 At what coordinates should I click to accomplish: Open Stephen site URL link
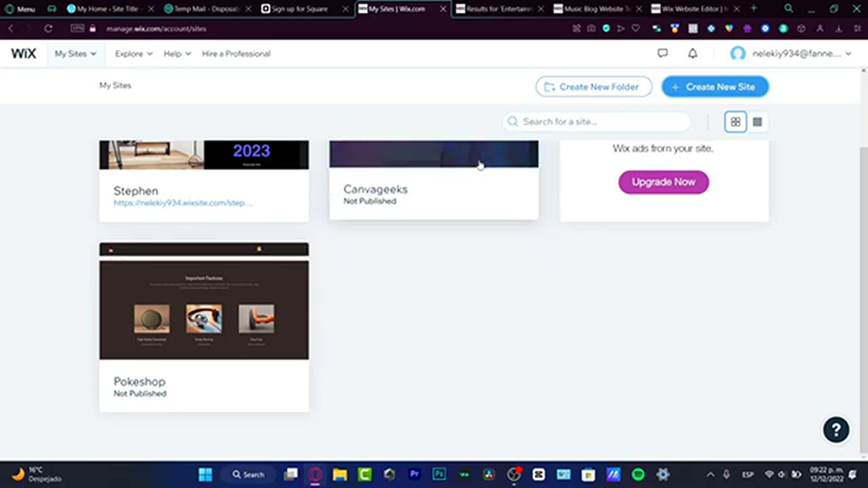click(183, 203)
